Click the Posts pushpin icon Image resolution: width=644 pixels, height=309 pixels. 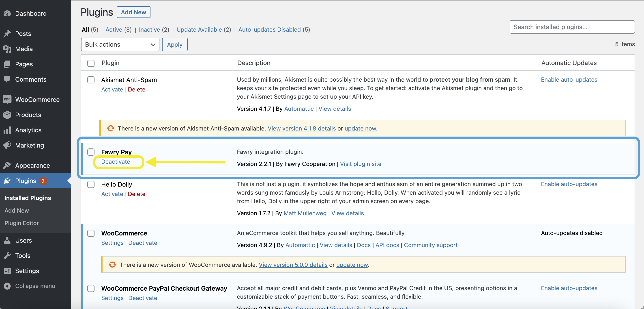point(7,34)
